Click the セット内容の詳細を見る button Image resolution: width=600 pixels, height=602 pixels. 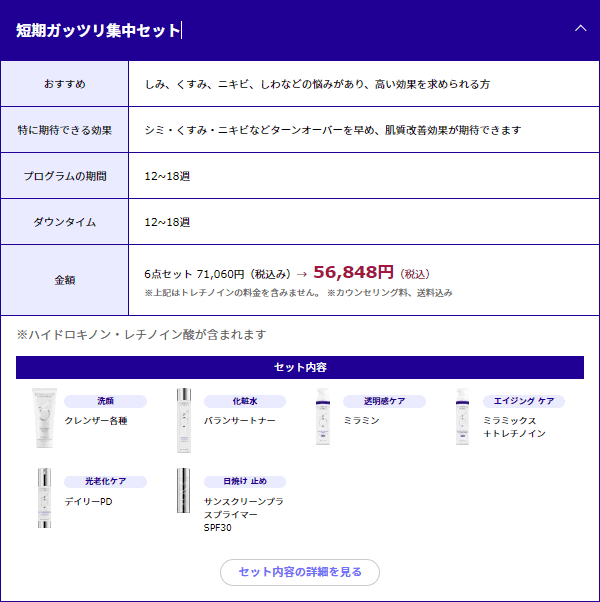click(300, 572)
